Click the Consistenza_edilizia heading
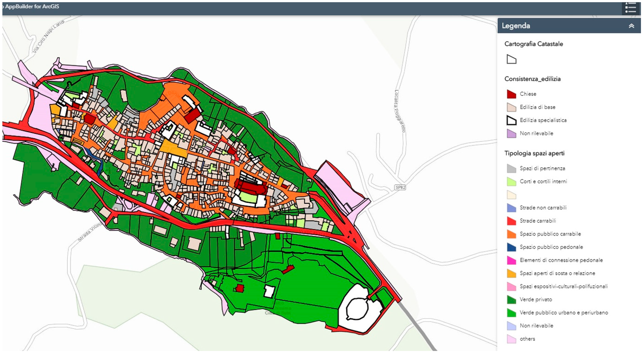This screenshot has width=644, height=354. (x=533, y=79)
